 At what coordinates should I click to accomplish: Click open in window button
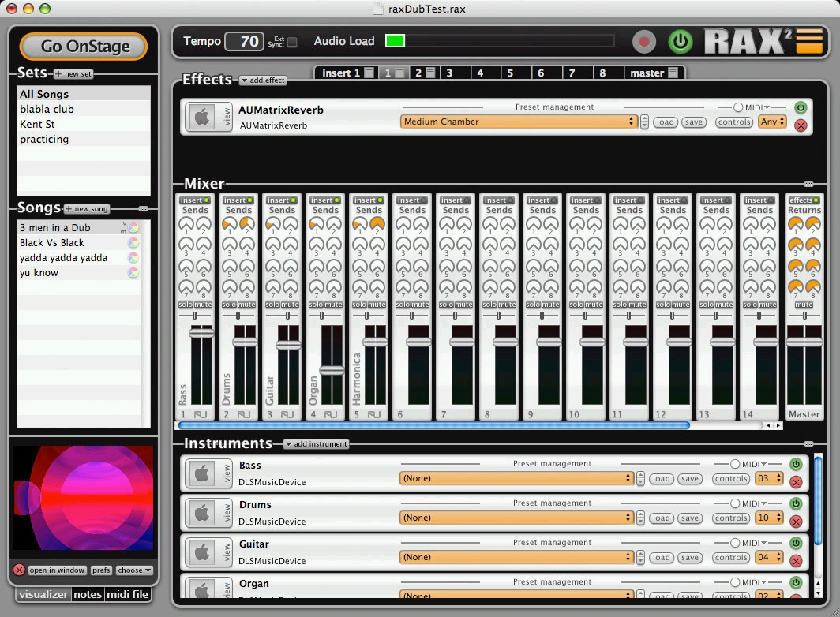coord(57,570)
